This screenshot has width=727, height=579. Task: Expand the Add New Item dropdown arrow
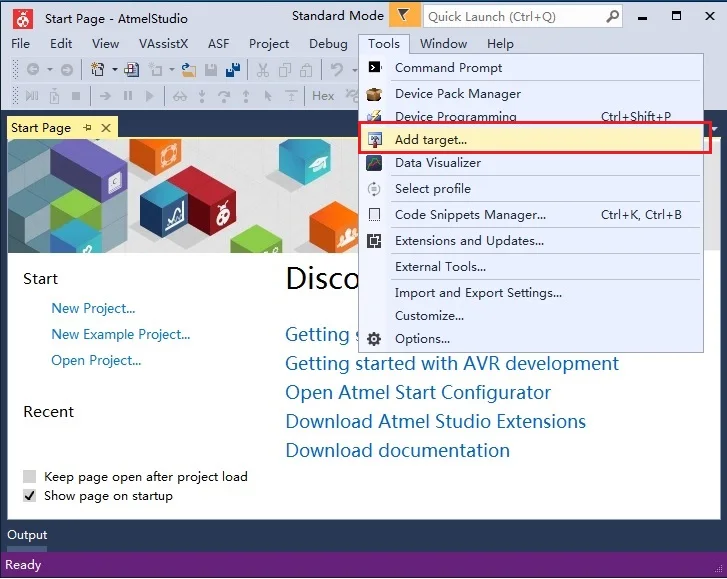click(172, 70)
